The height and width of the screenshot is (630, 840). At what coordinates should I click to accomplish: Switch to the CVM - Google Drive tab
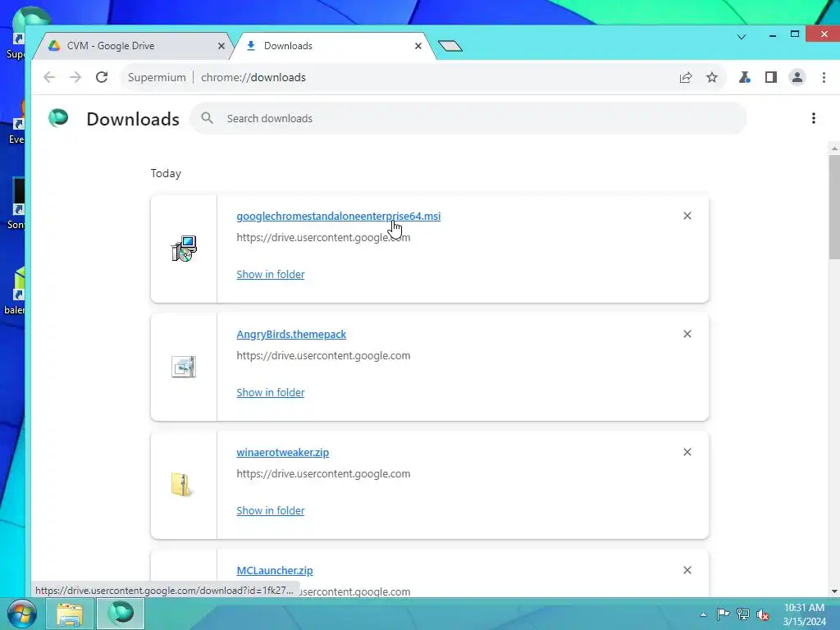point(131,46)
